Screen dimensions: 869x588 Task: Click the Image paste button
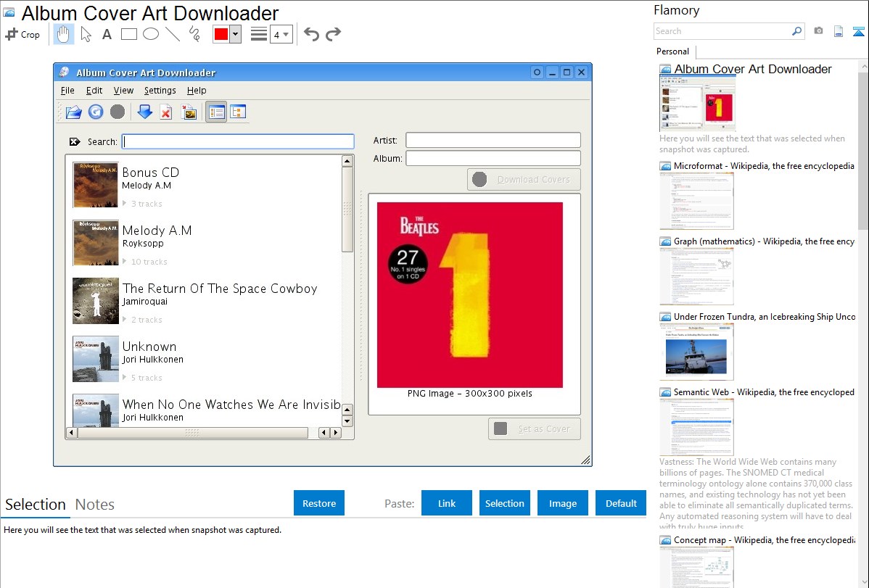point(563,503)
